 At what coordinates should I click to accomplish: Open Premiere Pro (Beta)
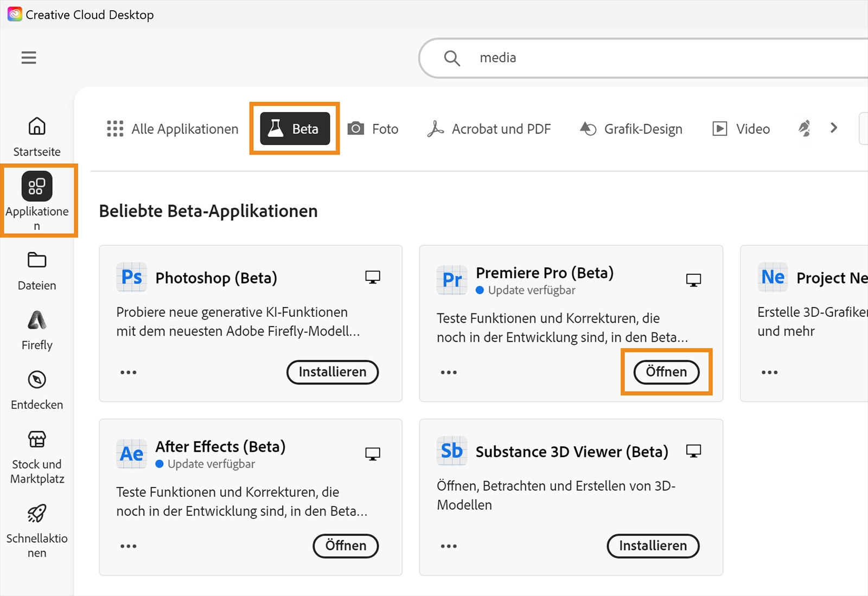pyautogui.click(x=666, y=372)
